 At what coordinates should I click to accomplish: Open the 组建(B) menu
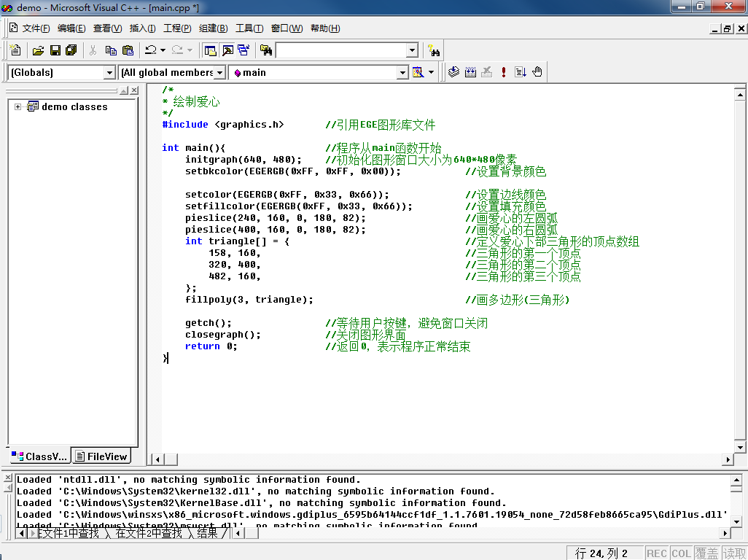213,28
